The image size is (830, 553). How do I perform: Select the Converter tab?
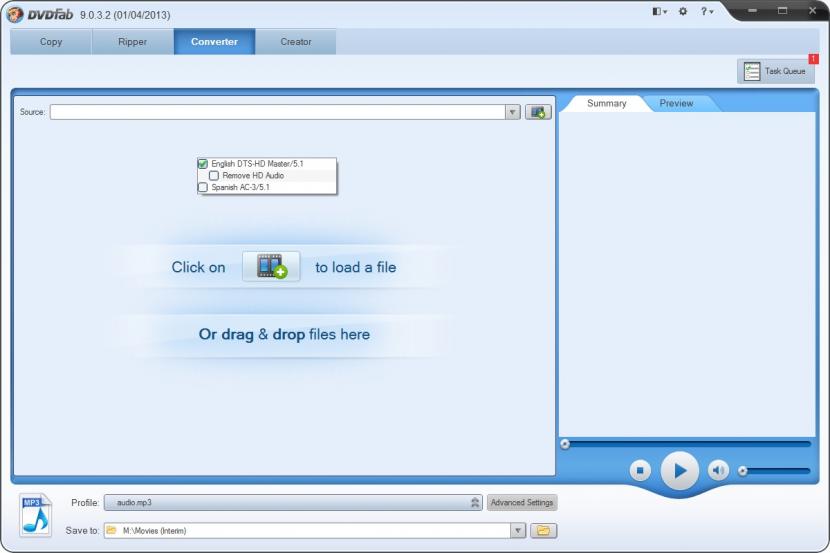point(214,42)
